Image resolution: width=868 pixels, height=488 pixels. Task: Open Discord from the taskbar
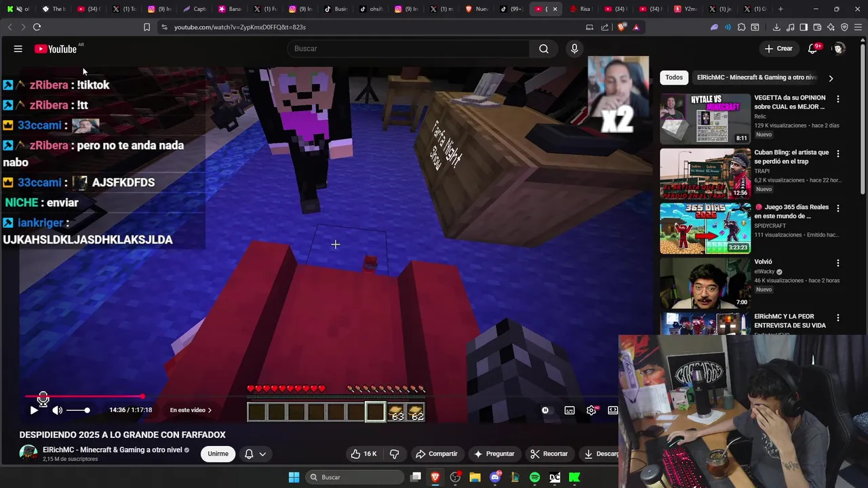495,477
